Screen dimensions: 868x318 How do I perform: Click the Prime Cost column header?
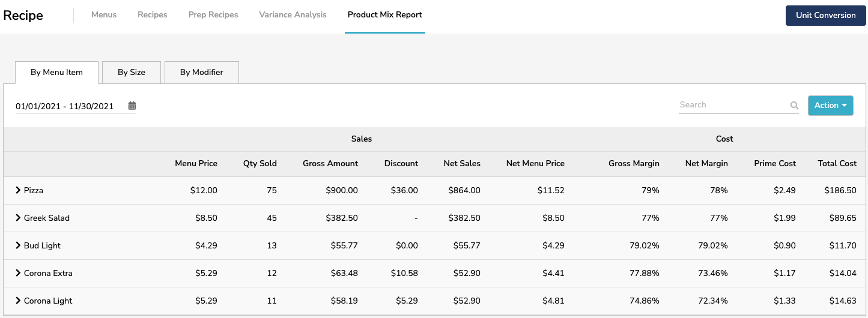775,163
